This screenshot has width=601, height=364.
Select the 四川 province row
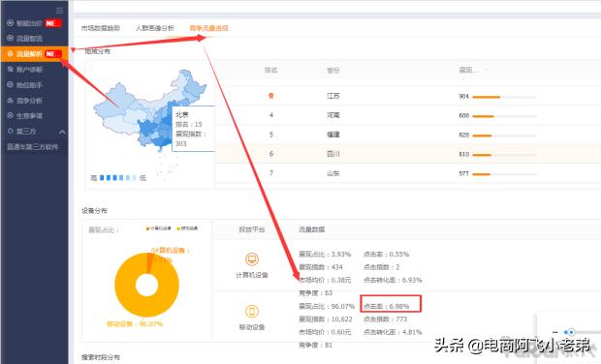click(408, 154)
